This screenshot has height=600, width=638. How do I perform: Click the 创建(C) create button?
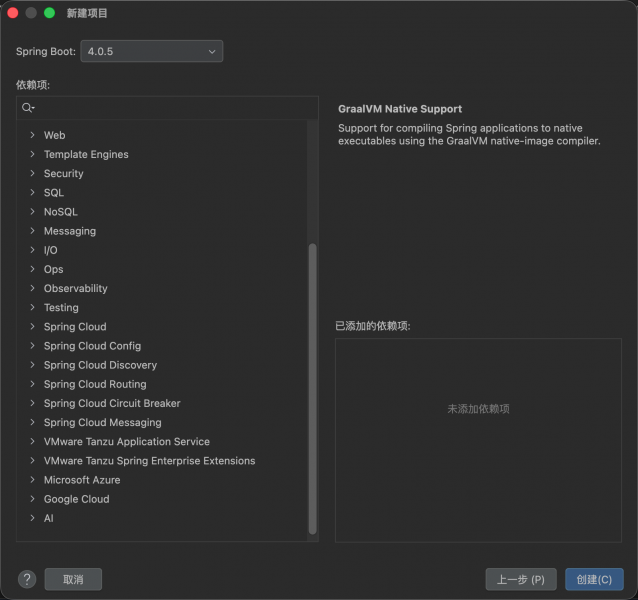pos(594,579)
